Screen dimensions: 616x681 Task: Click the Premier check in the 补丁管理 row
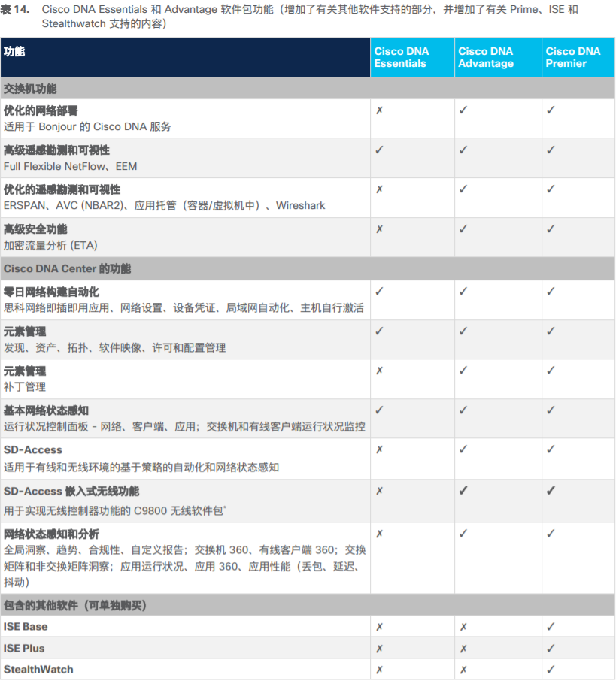pos(551,370)
